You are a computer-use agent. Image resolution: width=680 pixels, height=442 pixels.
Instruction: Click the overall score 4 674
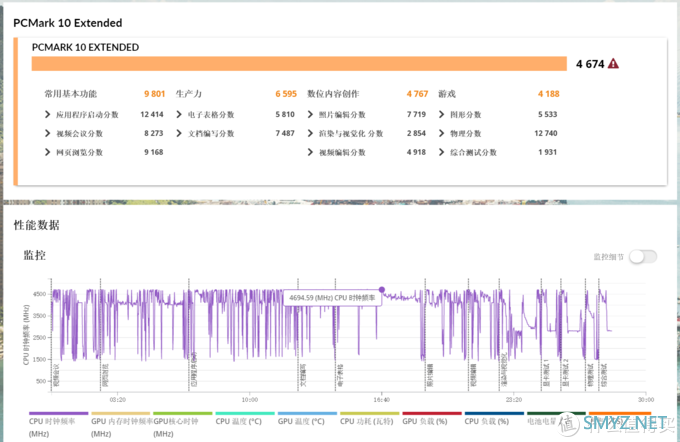[590, 64]
